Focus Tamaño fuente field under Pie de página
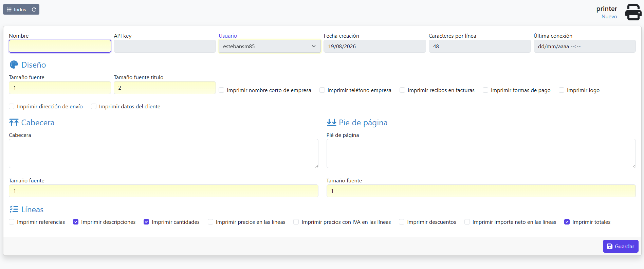 (481, 191)
